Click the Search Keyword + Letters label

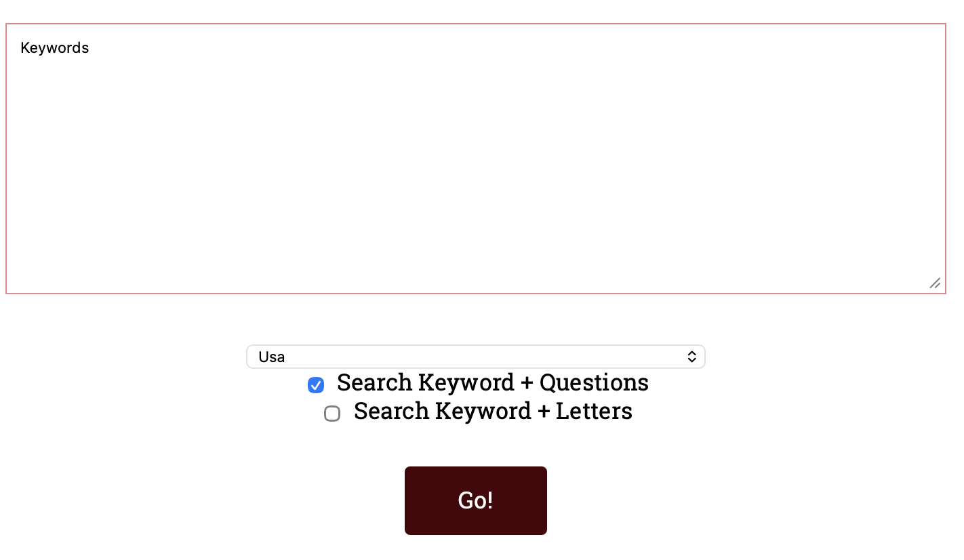tap(493, 412)
